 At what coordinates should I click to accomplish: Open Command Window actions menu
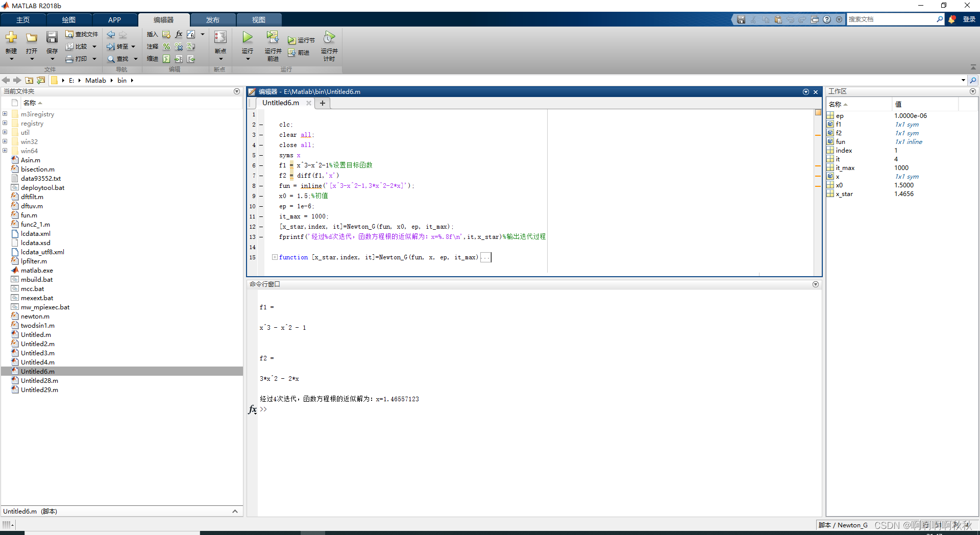(x=816, y=284)
